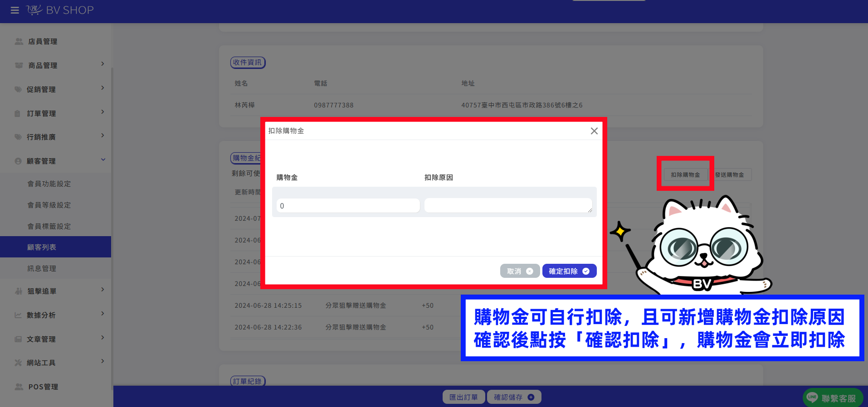Click the 發送購物金 button
The height and width of the screenshot is (407, 868).
tap(730, 175)
